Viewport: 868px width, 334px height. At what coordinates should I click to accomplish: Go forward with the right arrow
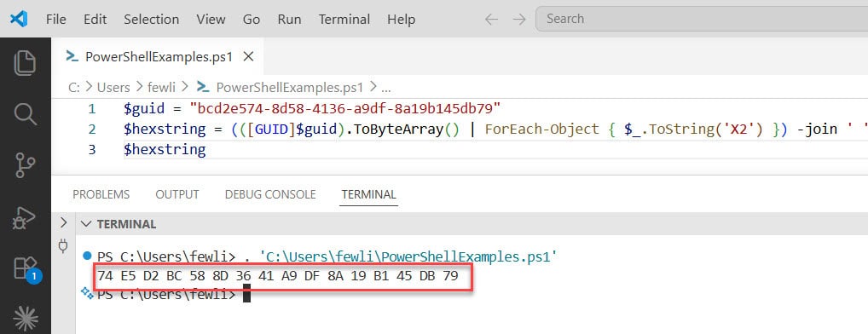[518, 20]
